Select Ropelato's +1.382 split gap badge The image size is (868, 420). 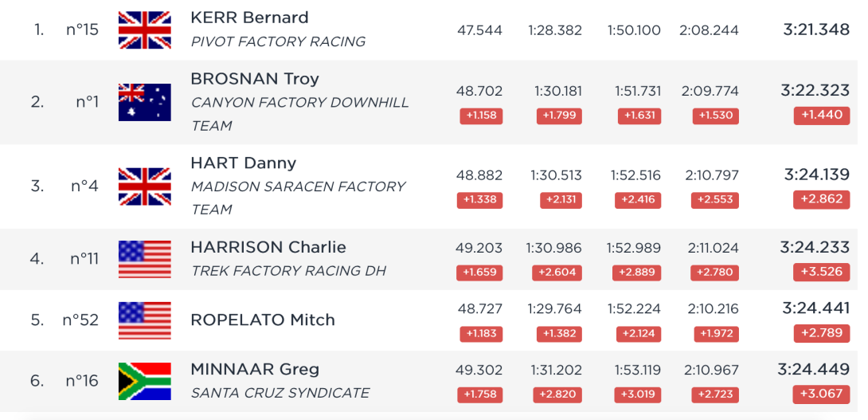[559, 334]
